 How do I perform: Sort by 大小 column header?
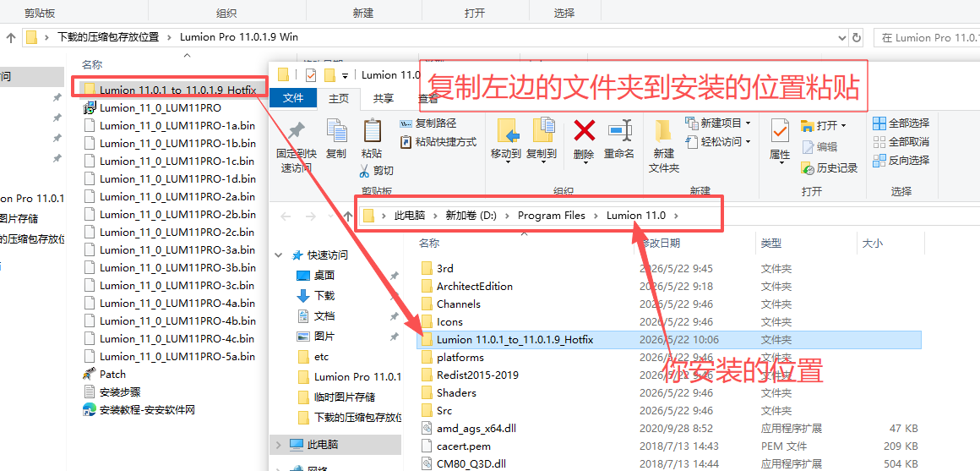point(873,243)
